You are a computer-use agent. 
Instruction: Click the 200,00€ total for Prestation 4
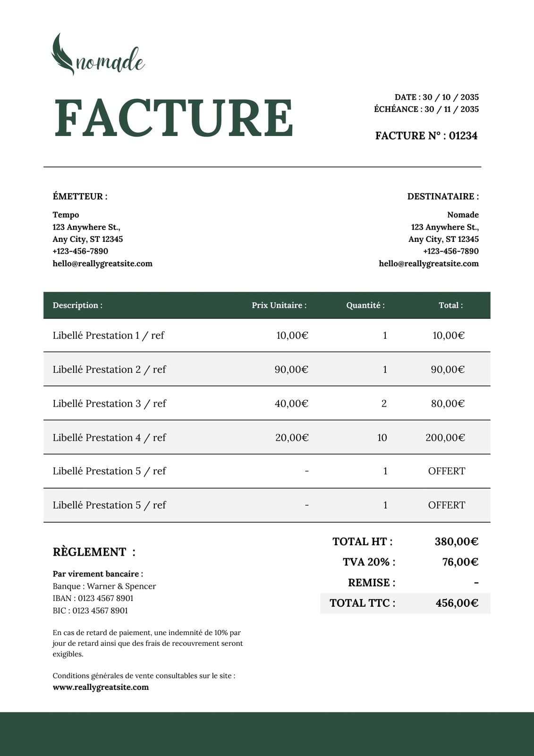pos(445,438)
